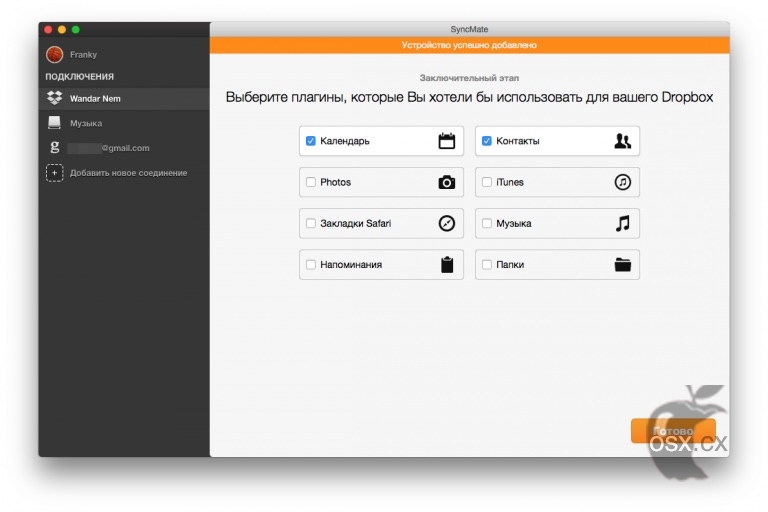Image resolution: width=768 pixels, height=512 pixels.
Task: Close the SyncMate window with red button
Action: click(x=48, y=29)
